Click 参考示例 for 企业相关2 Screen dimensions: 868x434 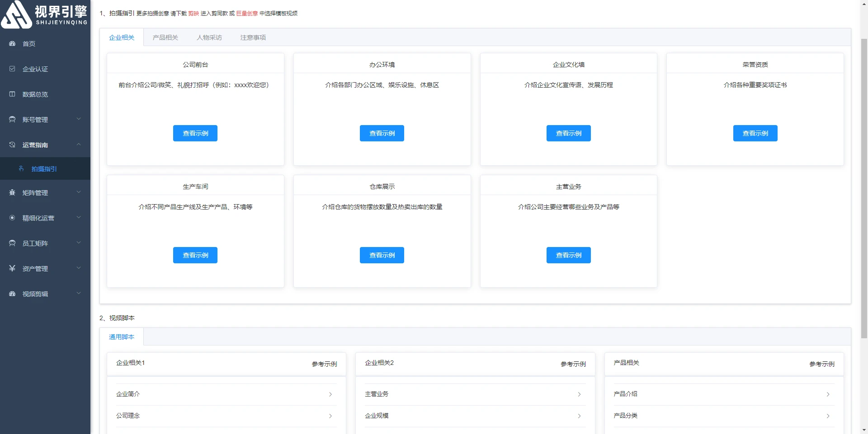(573, 364)
